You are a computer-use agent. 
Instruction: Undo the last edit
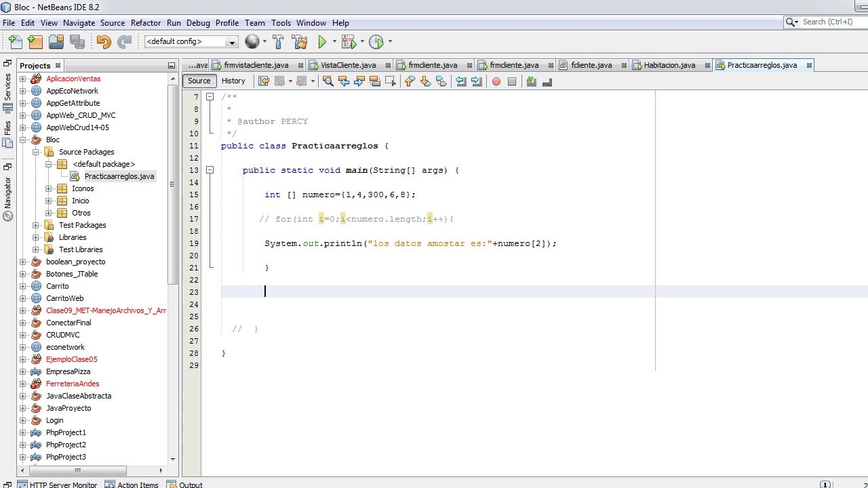point(103,42)
